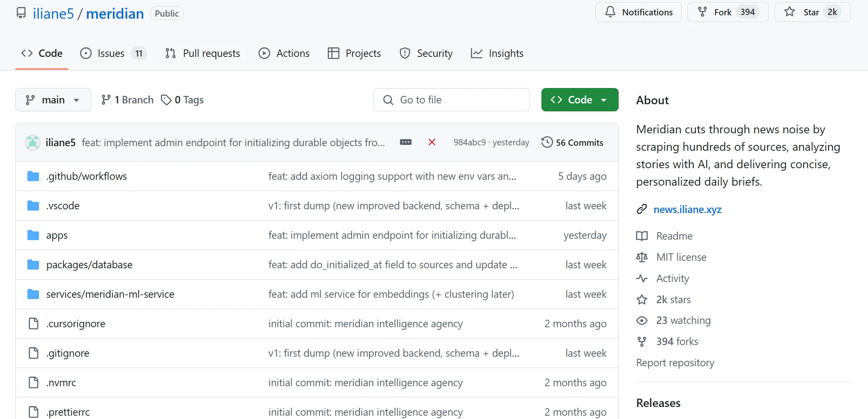
Task: Click folder icon beside services/meridian-ml-service
Action: [x=33, y=294]
